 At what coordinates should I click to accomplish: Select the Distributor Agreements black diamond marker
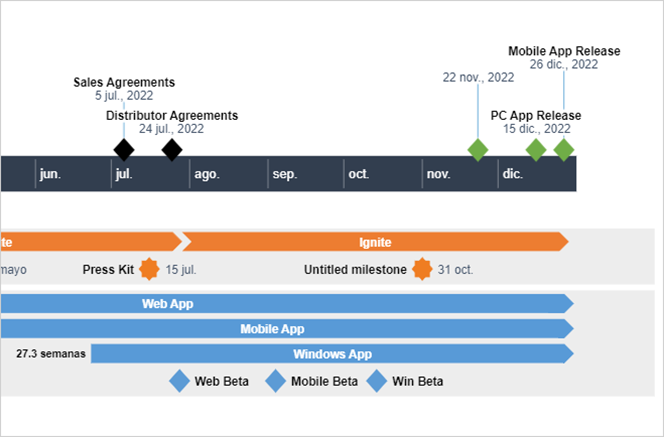pyautogui.click(x=172, y=150)
